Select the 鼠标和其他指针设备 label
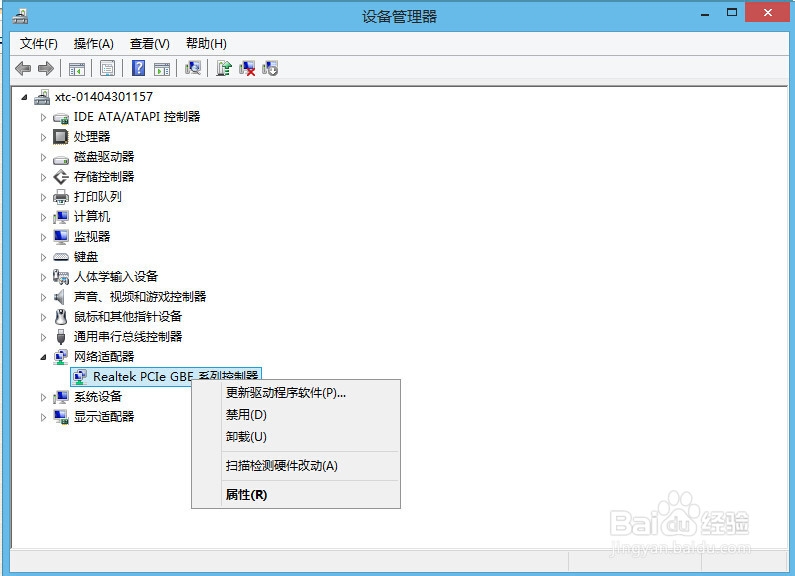Screen dimensions: 795x576 [x=128, y=317]
